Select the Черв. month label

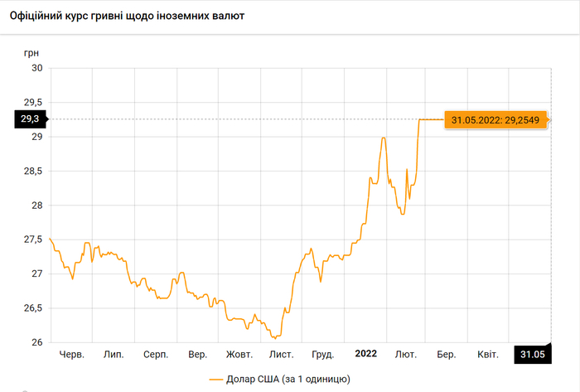(x=72, y=354)
